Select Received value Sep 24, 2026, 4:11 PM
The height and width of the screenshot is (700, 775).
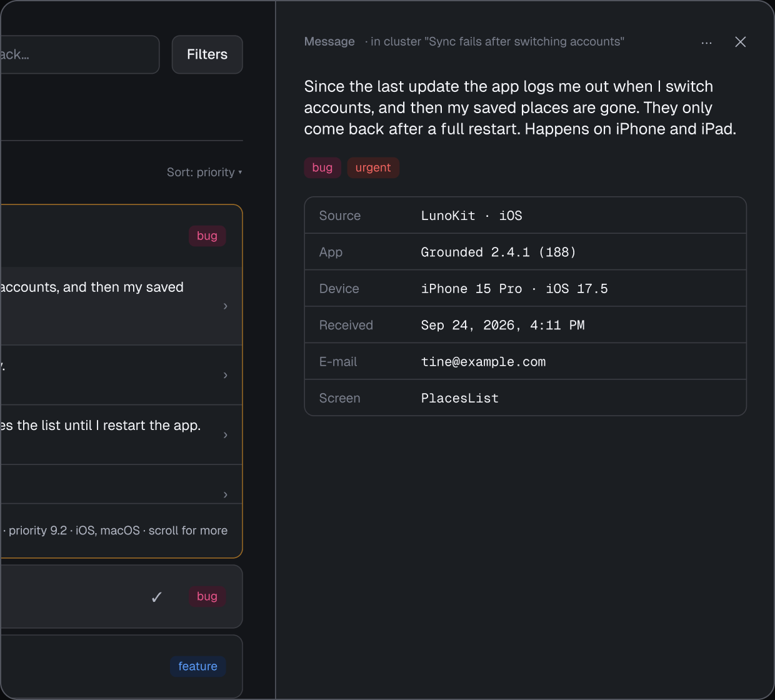502,325
